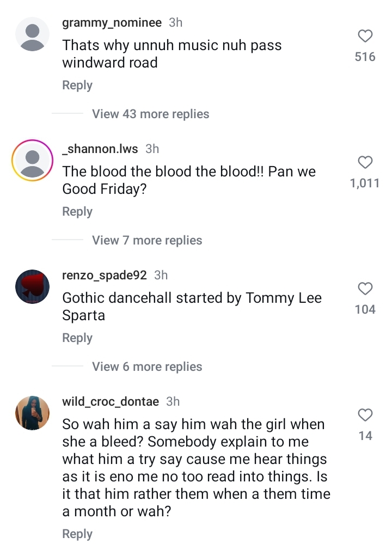
Task: Open the renzo_spade92 username link
Action: (105, 275)
